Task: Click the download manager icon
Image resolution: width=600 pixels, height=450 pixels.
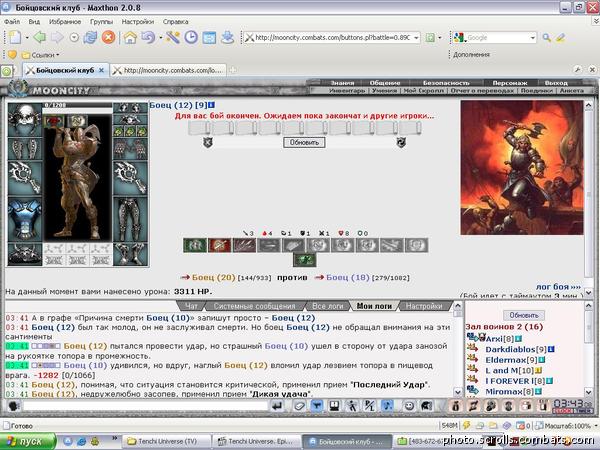Action: 228,38
